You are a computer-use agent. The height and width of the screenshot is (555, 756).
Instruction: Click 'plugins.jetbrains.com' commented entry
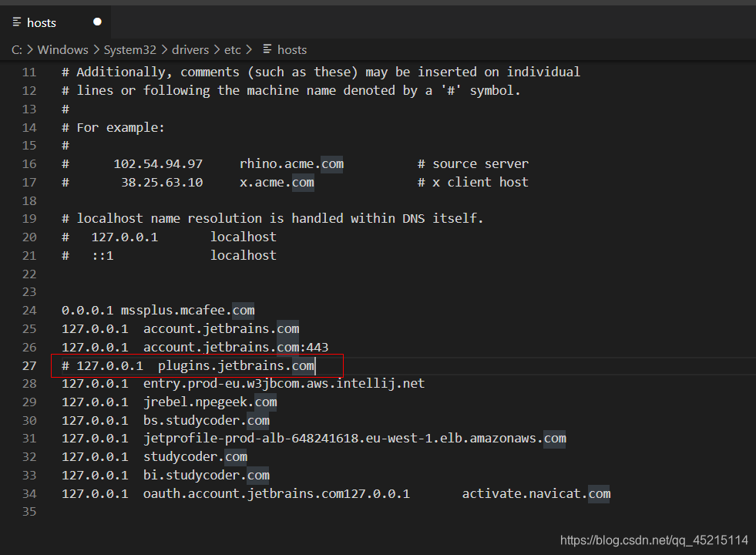click(x=237, y=365)
